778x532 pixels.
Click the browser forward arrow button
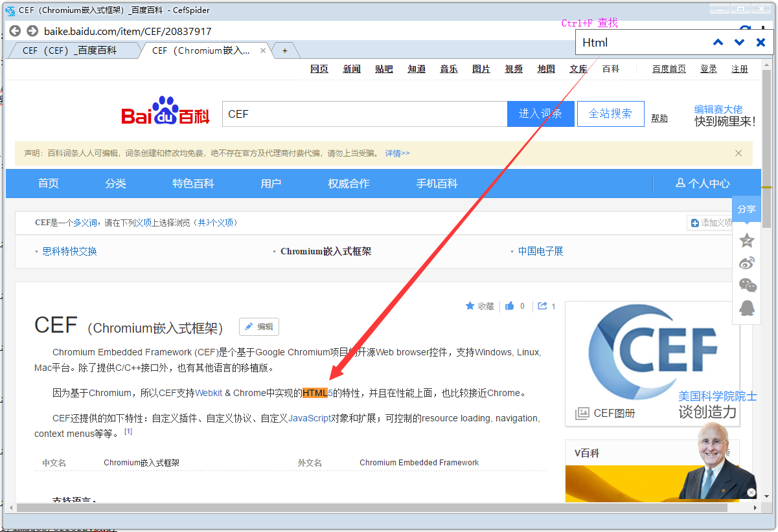tap(32, 31)
